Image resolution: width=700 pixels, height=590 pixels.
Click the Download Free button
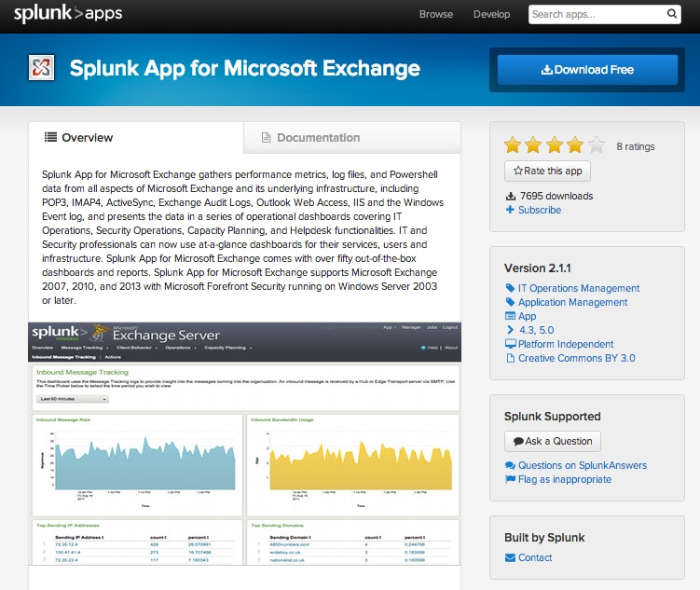[x=587, y=70]
